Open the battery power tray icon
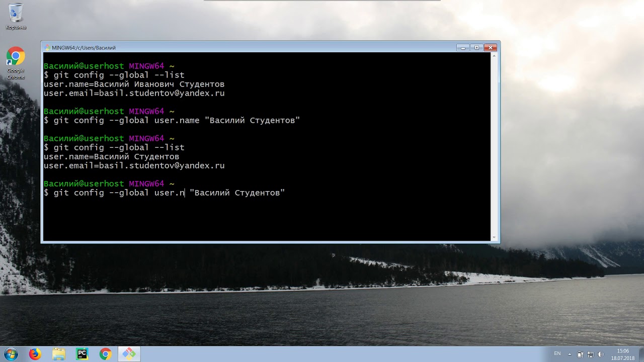 pos(580,354)
